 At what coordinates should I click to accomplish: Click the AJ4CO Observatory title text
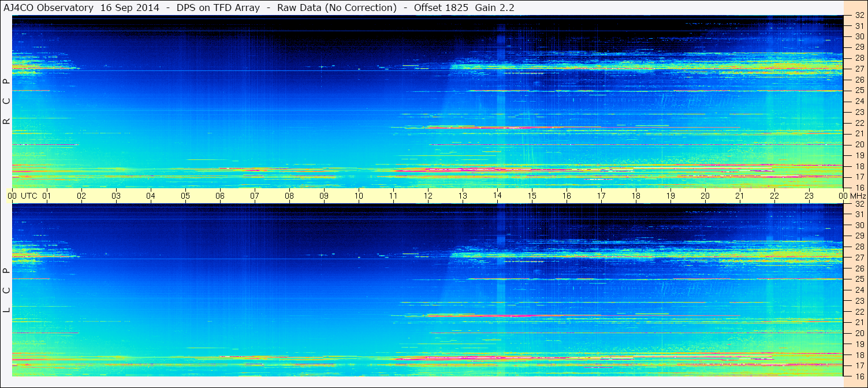click(x=49, y=8)
